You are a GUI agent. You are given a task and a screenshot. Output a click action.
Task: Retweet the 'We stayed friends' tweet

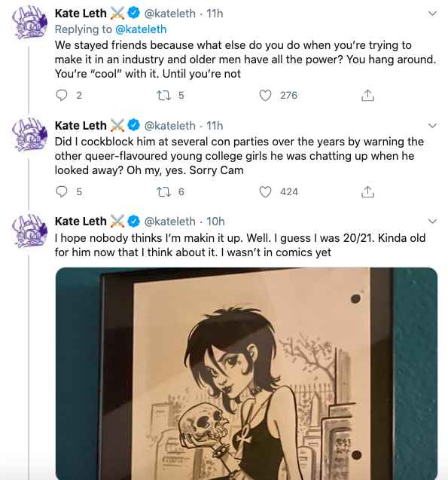[163, 96]
